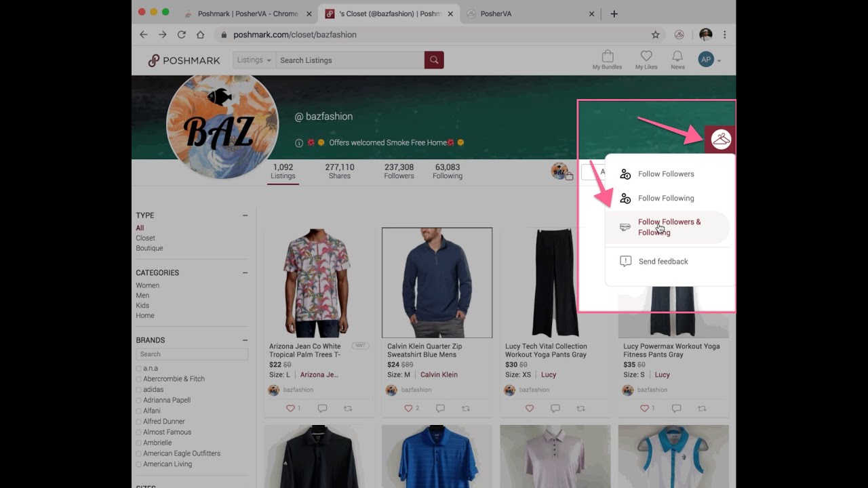Check the Alfred Dunner brand checkbox
Screen dimensions: 868x488
click(139, 422)
